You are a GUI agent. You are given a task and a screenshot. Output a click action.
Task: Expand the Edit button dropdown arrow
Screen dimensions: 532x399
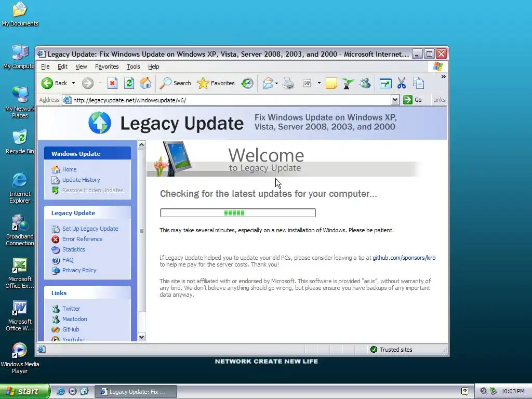(x=319, y=83)
